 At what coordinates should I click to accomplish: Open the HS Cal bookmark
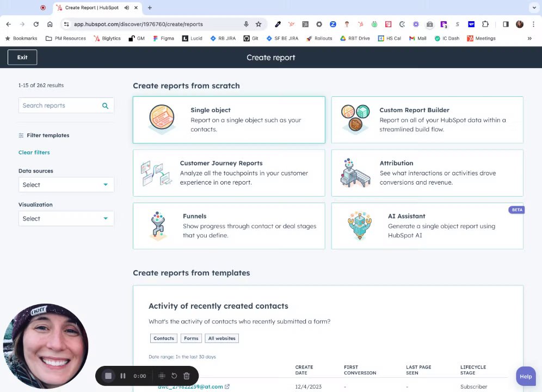coord(390,39)
